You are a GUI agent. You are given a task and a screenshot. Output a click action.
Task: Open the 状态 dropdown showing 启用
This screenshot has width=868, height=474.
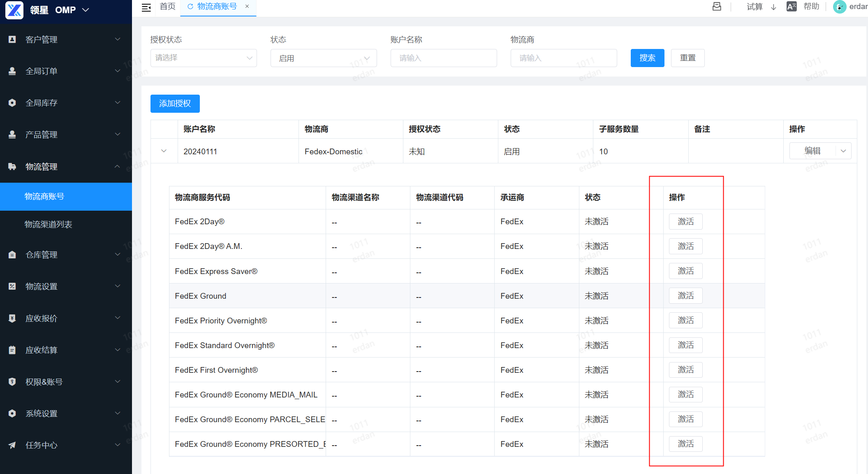[x=324, y=58]
